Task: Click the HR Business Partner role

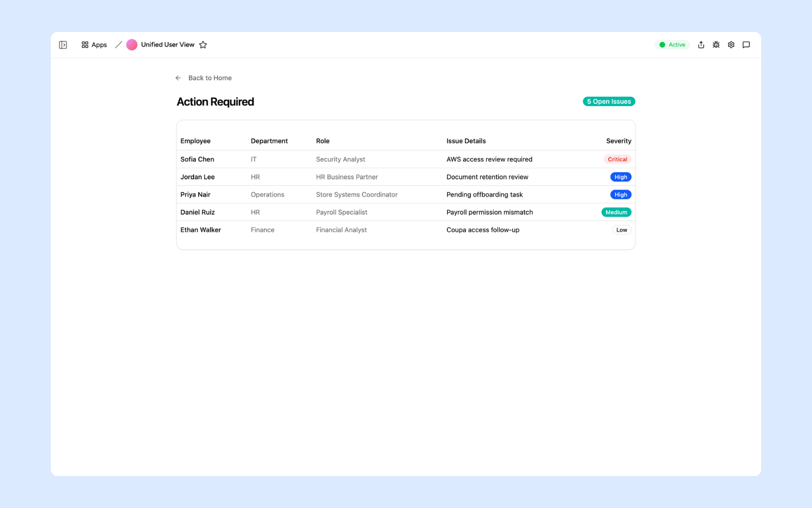Action: click(347, 177)
